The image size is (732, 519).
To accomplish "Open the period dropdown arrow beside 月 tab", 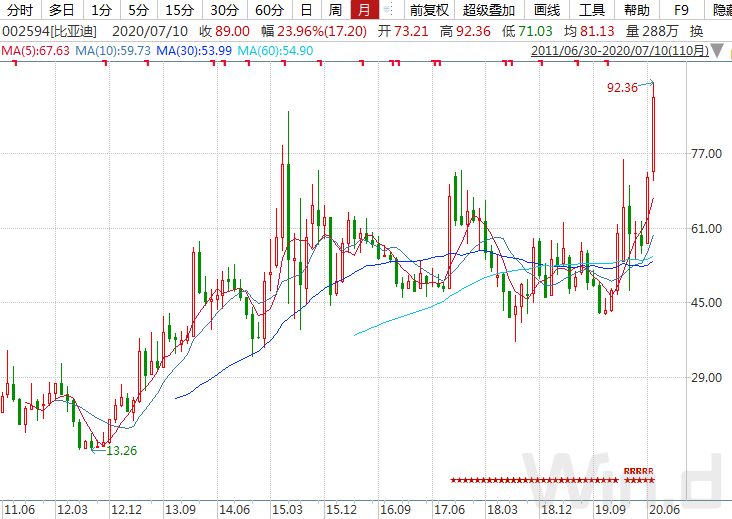I will pos(388,9).
